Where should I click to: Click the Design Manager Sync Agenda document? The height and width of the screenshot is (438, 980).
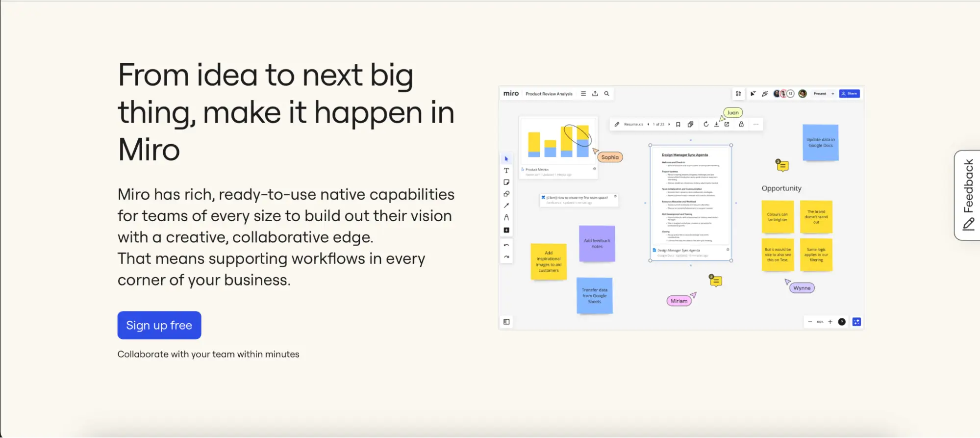point(691,203)
